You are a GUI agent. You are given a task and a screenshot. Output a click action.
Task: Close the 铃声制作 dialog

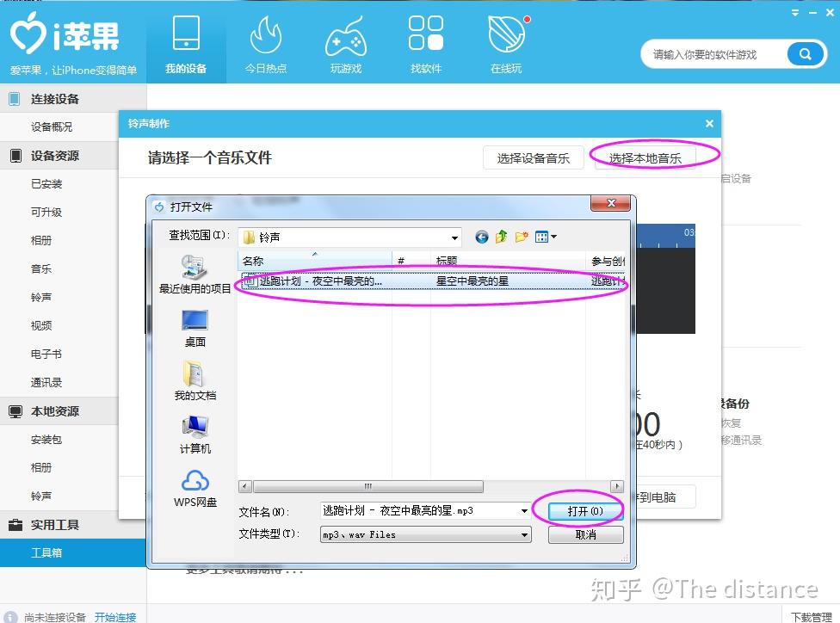click(709, 124)
